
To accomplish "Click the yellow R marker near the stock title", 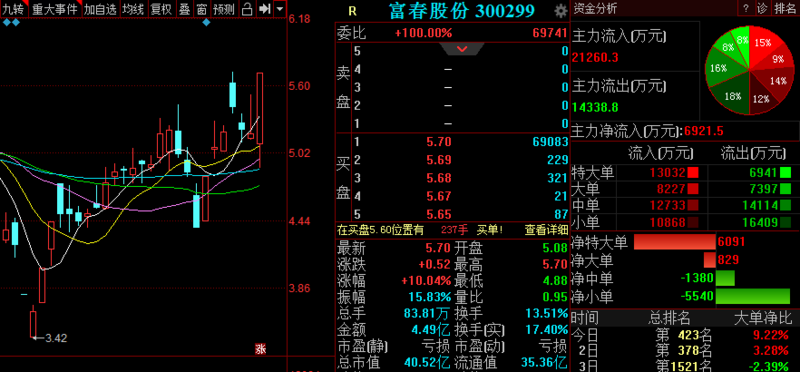I will (352, 11).
